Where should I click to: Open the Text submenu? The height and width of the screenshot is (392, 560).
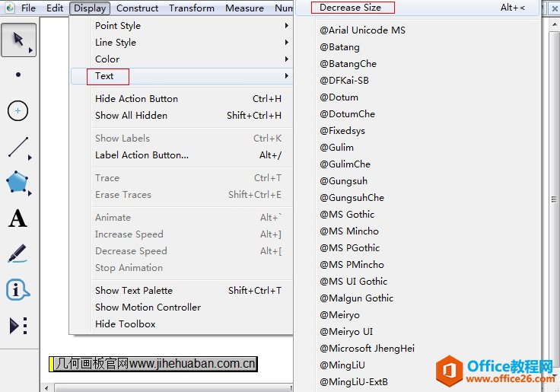click(182, 76)
